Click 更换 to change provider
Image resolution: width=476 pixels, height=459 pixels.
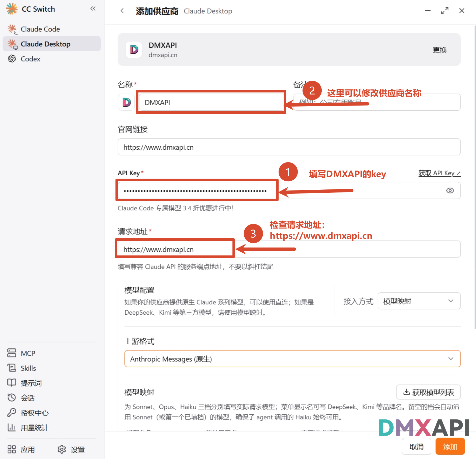pyautogui.click(x=439, y=50)
